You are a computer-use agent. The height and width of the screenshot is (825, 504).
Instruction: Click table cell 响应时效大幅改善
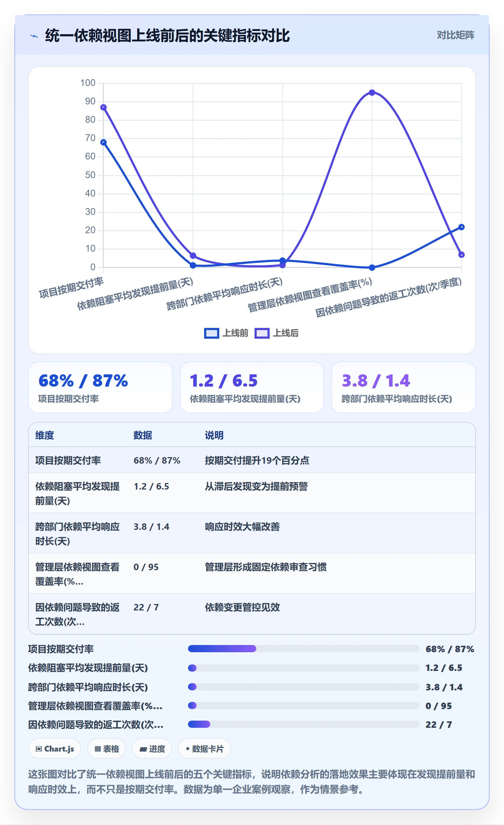tap(242, 527)
